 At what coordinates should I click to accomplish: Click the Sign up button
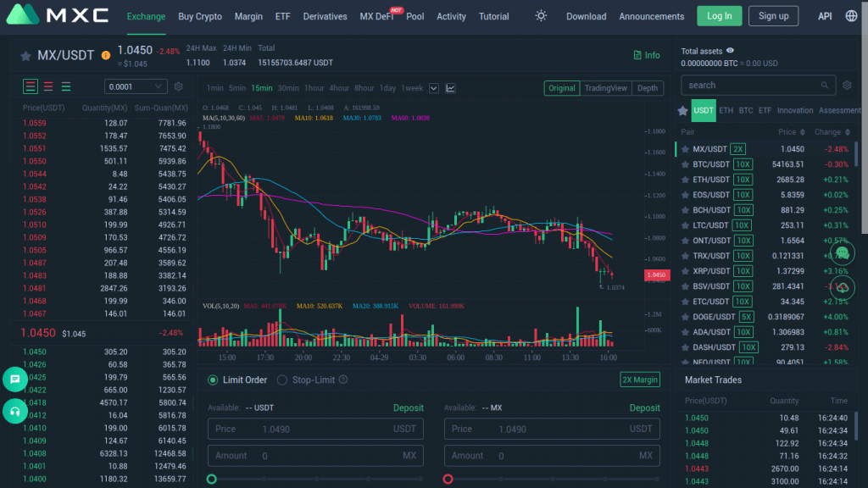tap(773, 16)
